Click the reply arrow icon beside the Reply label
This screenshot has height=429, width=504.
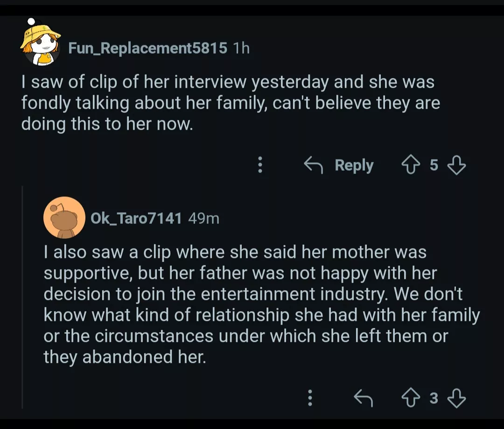pos(314,165)
